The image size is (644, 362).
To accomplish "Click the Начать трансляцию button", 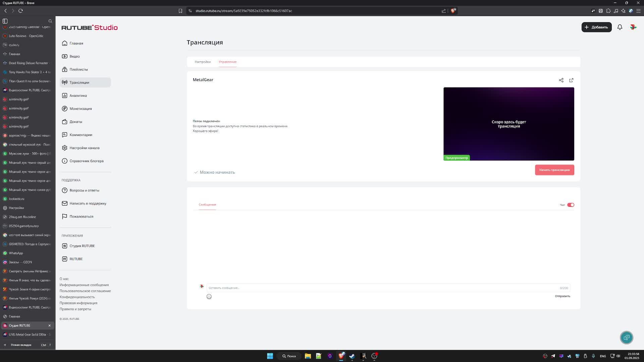I will [x=554, y=170].
